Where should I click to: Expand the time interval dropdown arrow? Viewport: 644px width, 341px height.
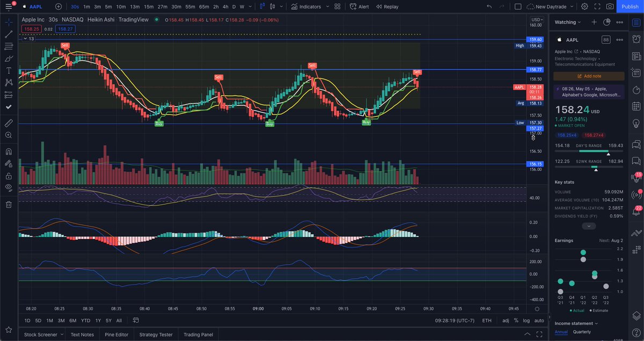click(250, 6)
